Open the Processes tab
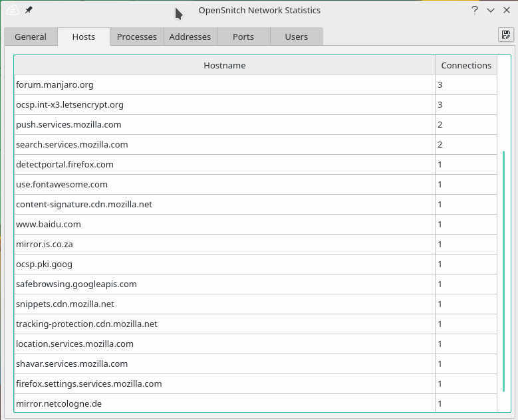The height and width of the screenshot is (420, 518). [x=137, y=37]
